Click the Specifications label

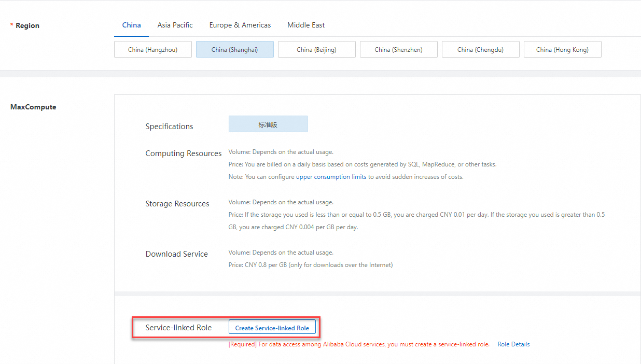pos(169,127)
